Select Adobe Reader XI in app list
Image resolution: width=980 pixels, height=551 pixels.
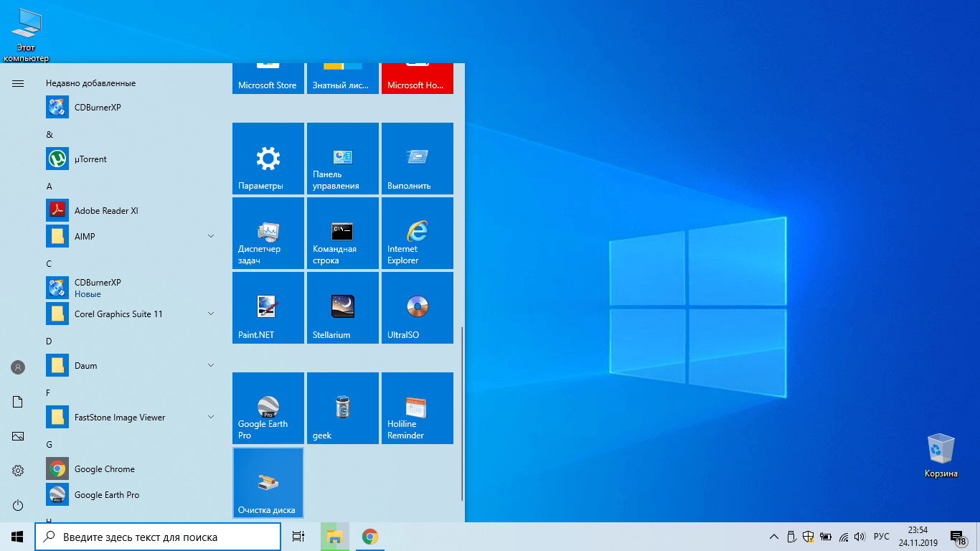coord(106,210)
